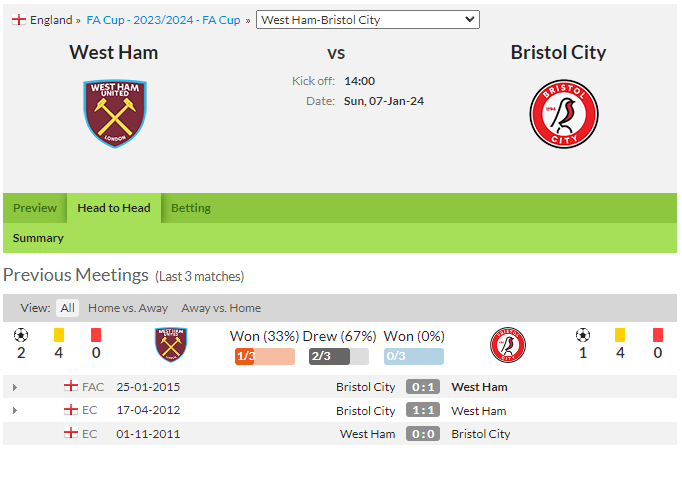
Task: Select the All view filter
Action: tap(67, 308)
